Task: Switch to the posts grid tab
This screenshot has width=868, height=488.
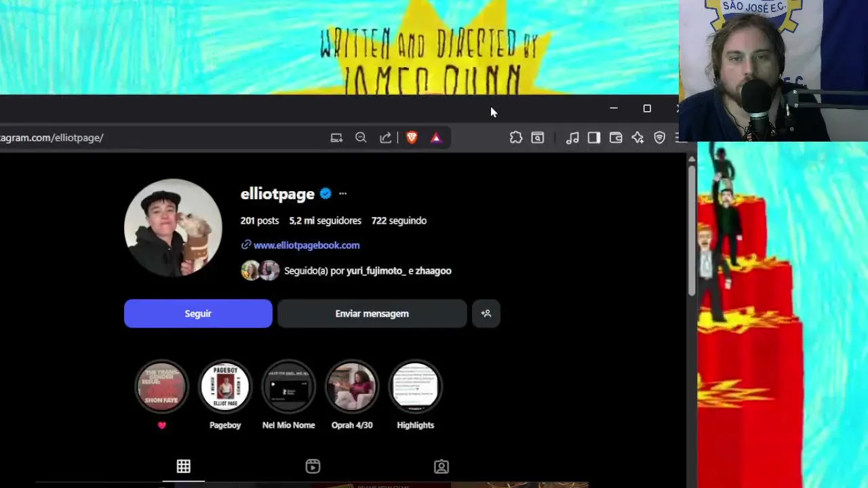Action: 184,466
